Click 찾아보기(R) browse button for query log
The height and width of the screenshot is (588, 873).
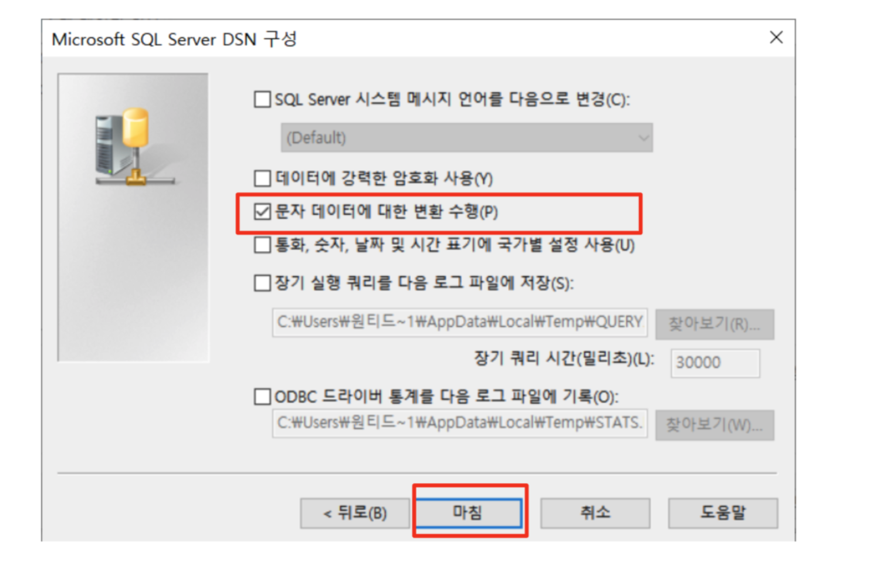pyautogui.click(x=714, y=324)
